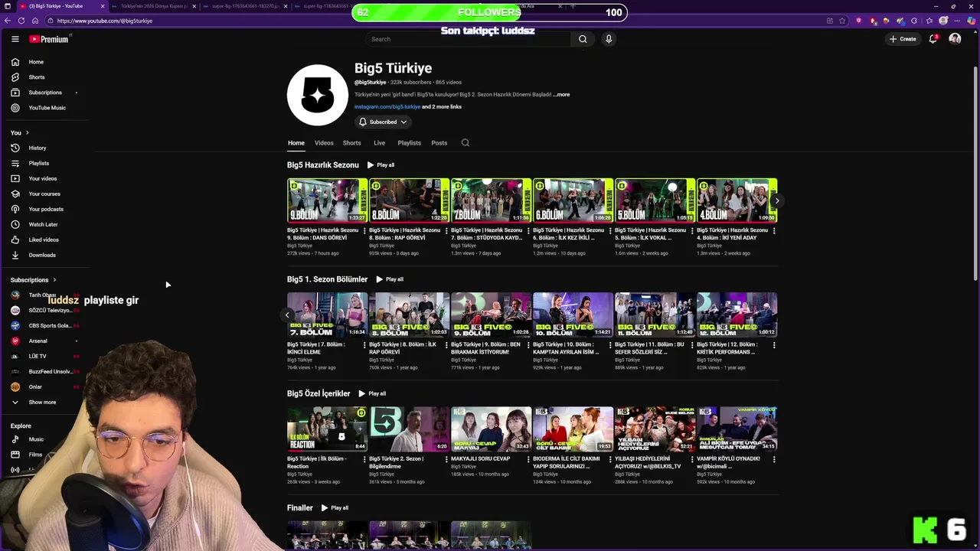This screenshot has width=980, height=551.
Task: Click the browser address bar URL
Action: 104,21
